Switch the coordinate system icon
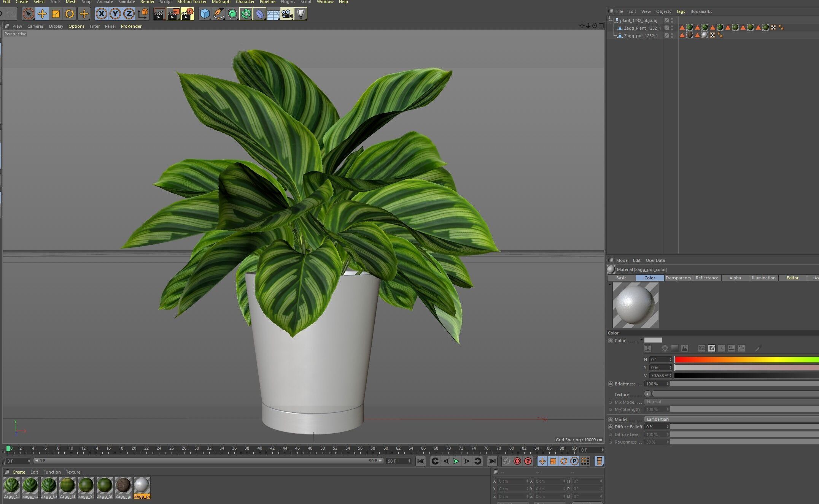Screen dimensions: 819x504 (143, 14)
